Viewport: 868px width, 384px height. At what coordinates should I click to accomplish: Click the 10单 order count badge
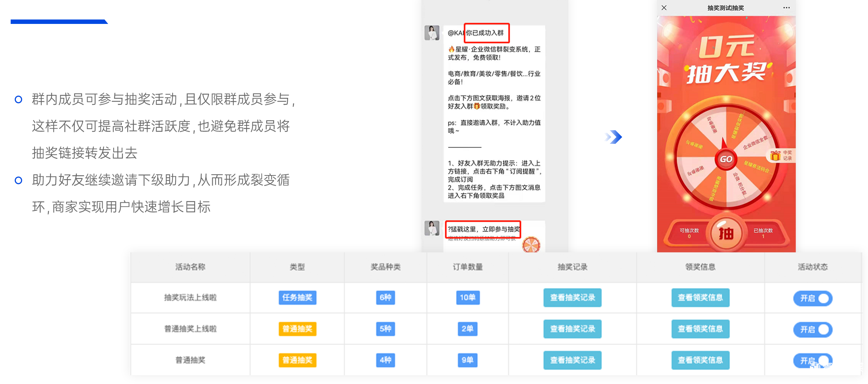[x=467, y=298]
